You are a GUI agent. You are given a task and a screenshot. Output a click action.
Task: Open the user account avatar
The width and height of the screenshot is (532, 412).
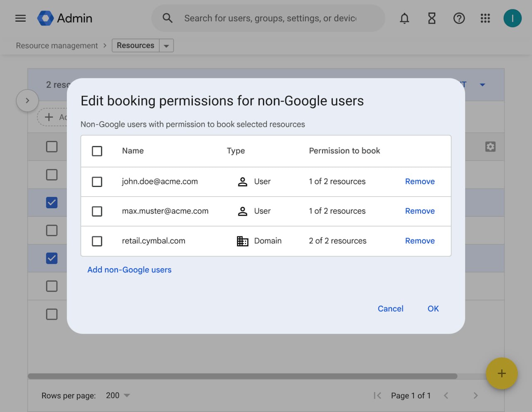point(512,18)
